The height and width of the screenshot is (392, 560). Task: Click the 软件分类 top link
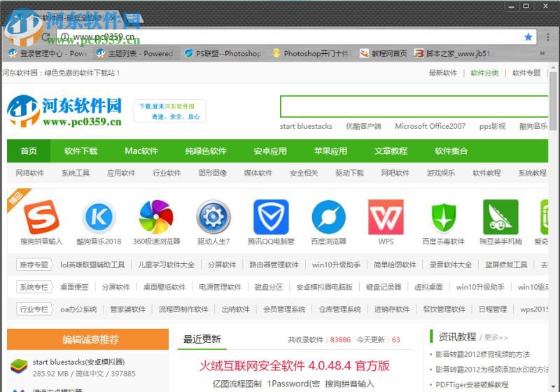pyautogui.click(x=484, y=73)
